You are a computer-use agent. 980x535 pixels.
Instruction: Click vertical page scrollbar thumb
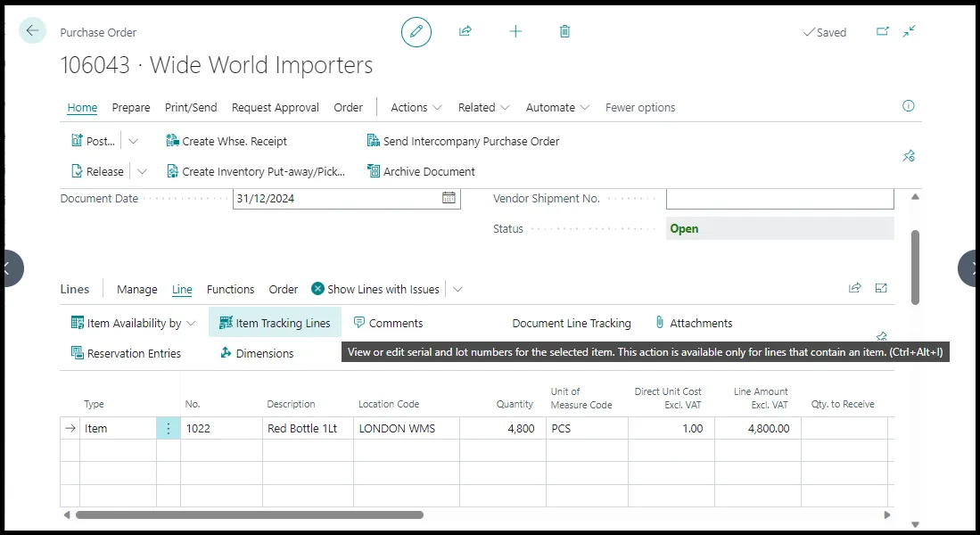(x=915, y=267)
